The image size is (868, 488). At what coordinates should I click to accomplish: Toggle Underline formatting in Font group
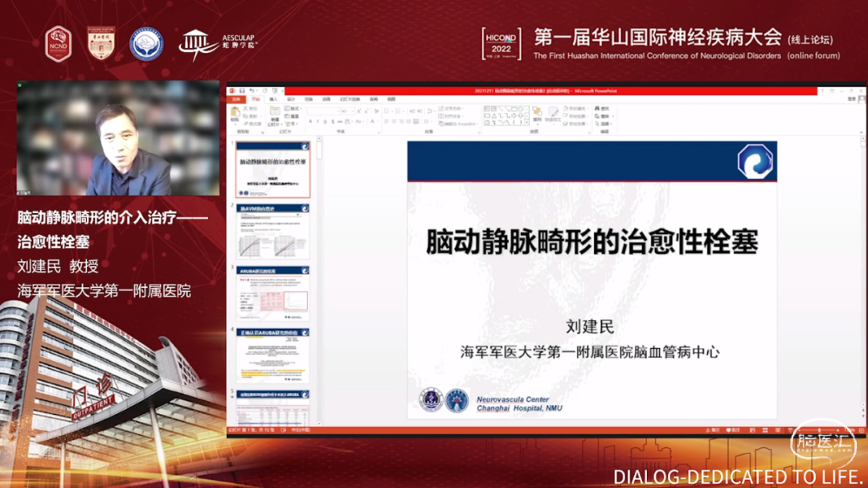325,121
